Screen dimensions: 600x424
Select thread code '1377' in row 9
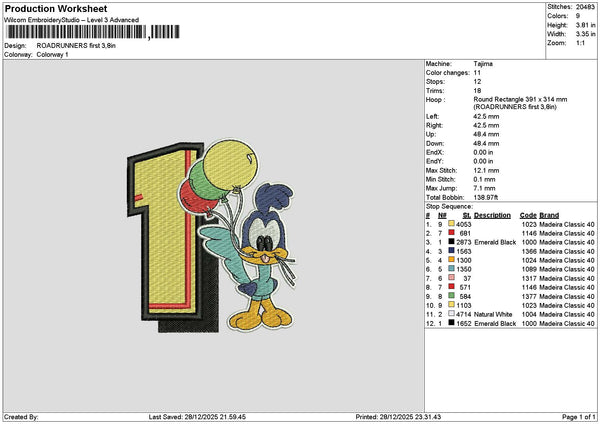529,296
